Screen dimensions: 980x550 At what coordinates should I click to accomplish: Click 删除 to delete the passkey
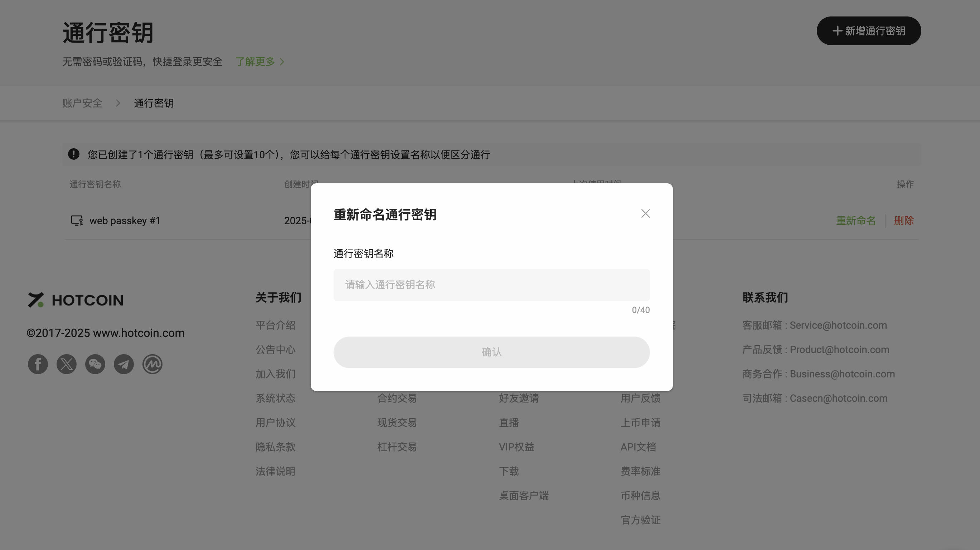tap(903, 221)
